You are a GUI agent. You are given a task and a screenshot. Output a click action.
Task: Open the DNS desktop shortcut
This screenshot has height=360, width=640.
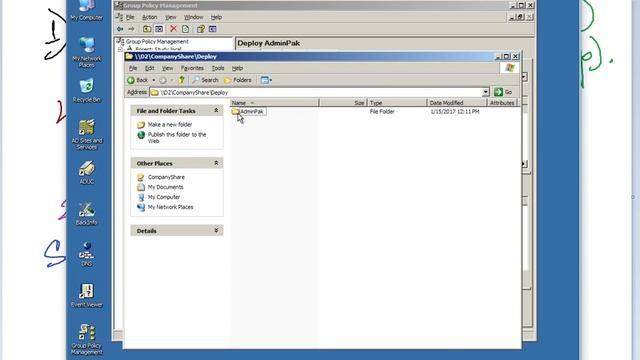(87, 254)
